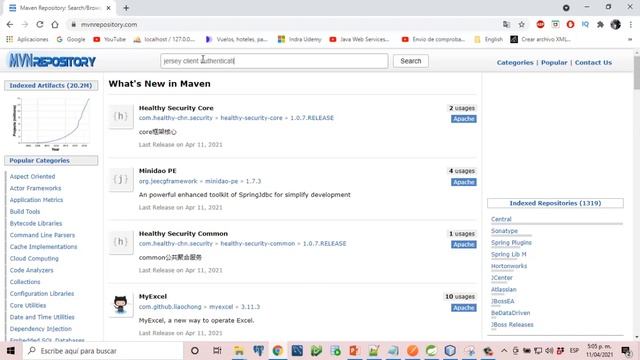Click the Healthy Security Core {h} thumbnail

point(121,116)
